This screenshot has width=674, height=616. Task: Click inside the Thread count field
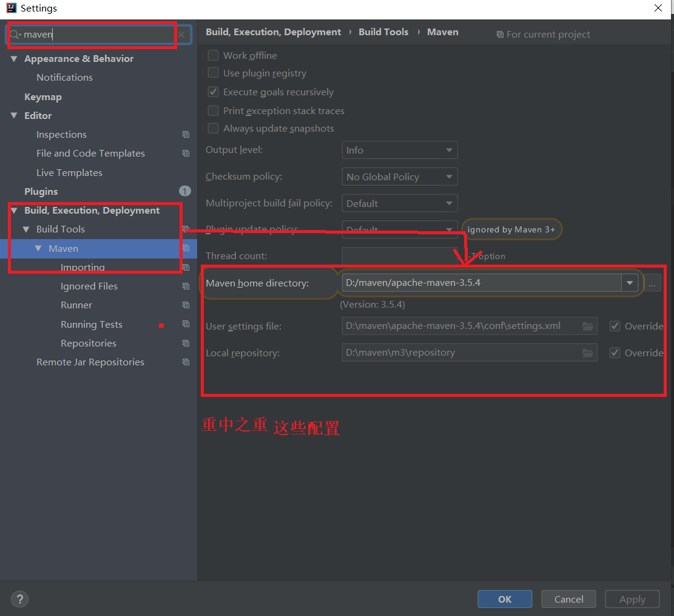[x=400, y=256]
